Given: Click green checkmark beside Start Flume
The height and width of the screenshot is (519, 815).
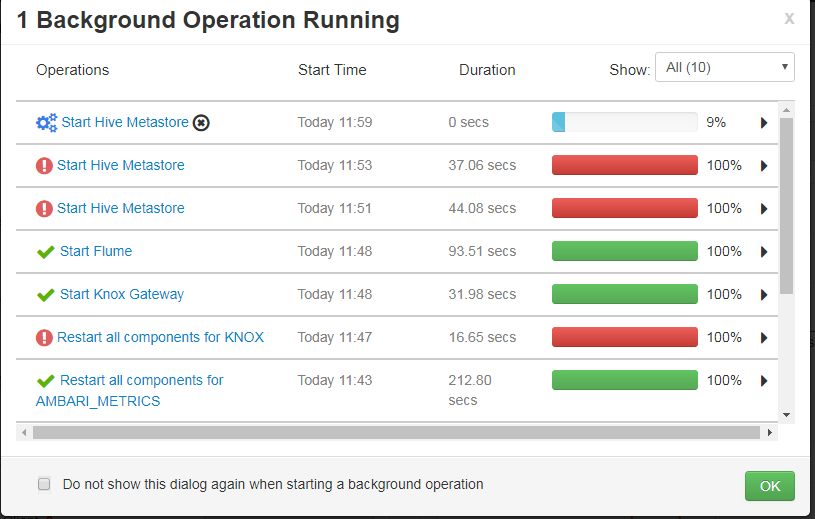Looking at the screenshot, I should 45,252.
